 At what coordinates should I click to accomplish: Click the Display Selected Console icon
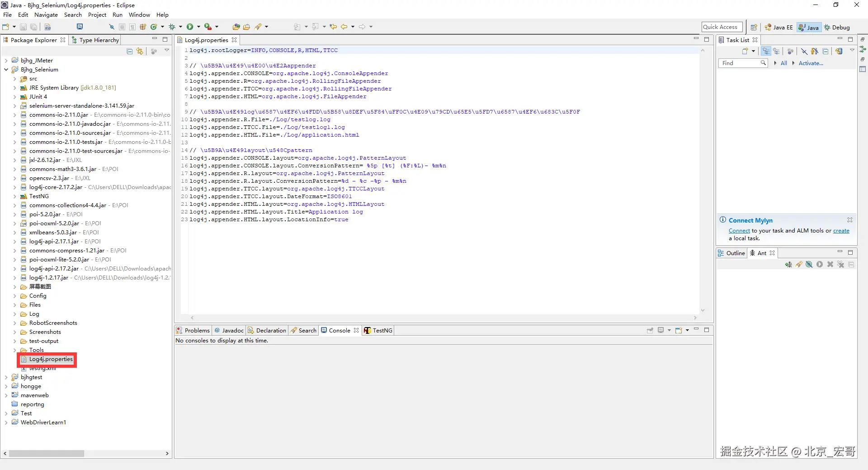pyautogui.click(x=661, y=330)
